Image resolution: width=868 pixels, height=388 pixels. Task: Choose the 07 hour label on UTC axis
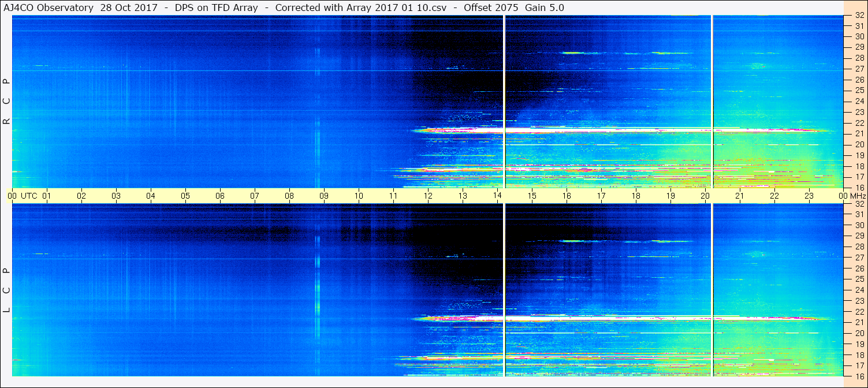(255, 196)
